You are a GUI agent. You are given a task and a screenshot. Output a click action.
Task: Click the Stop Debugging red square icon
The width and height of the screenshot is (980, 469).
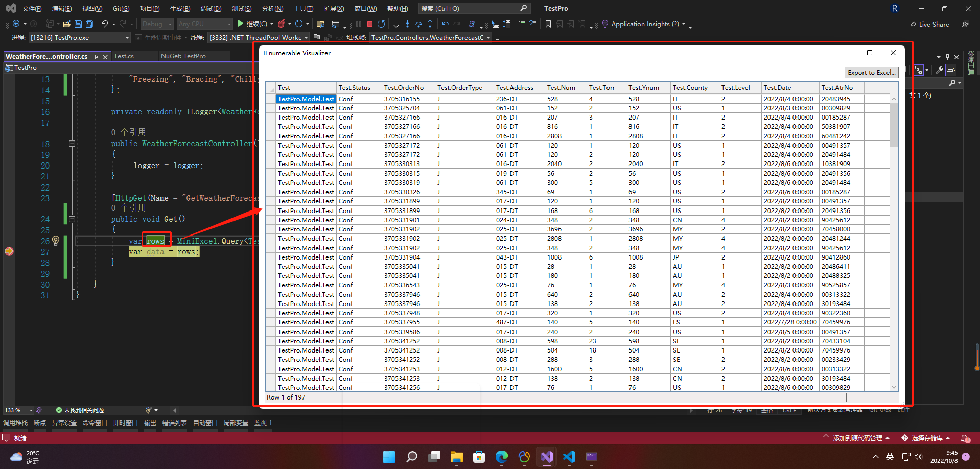point(369,24)
